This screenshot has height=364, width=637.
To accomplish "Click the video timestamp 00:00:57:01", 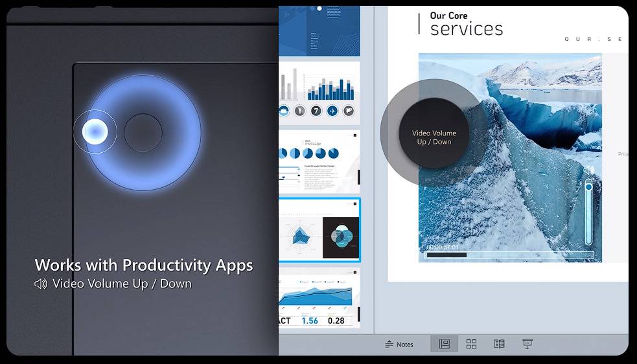I will click(443, 247).
